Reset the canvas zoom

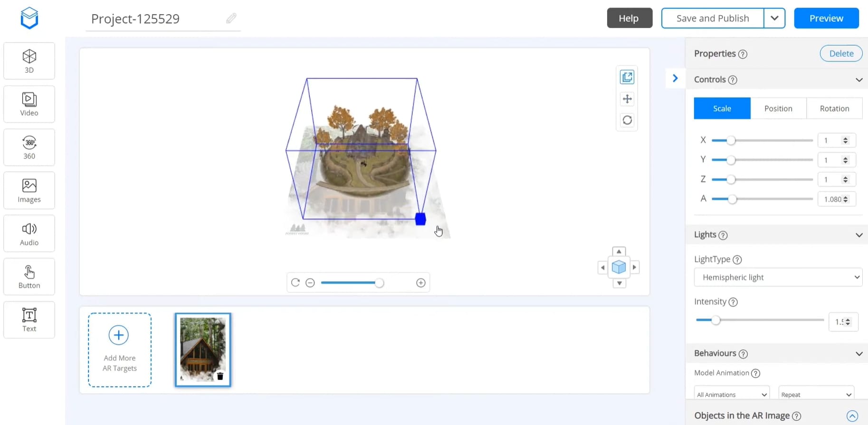[296, 282]
